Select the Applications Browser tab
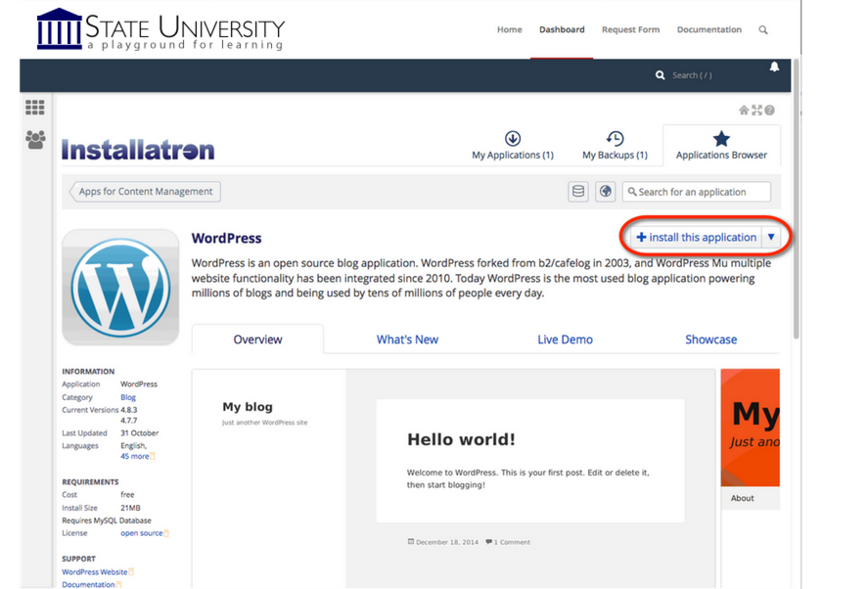This screenshot has width=868, height=589. (x=721, y=146)
